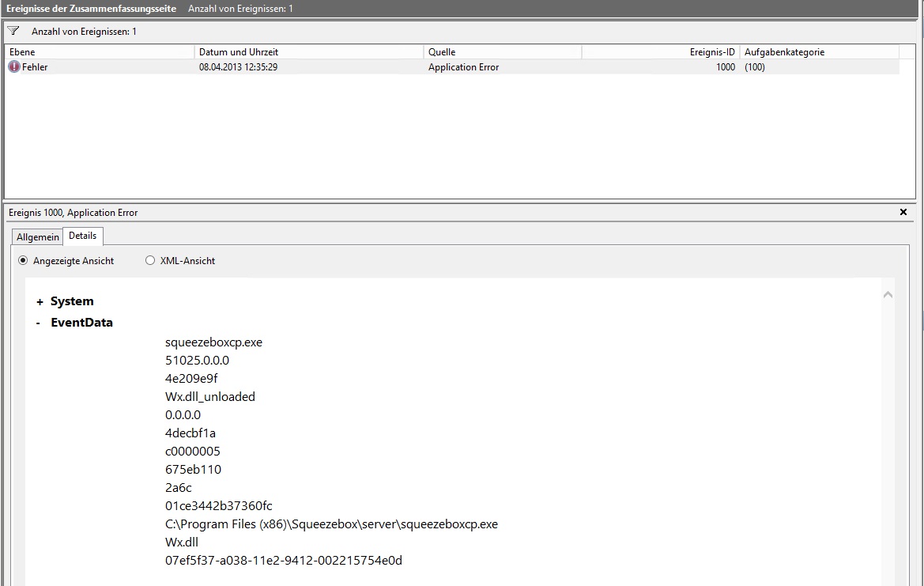Image resolution: width=924 pixels, height=586 pixels.
Task: Click the Wx.dll_unloaded entry
Action: click(210, 397)
